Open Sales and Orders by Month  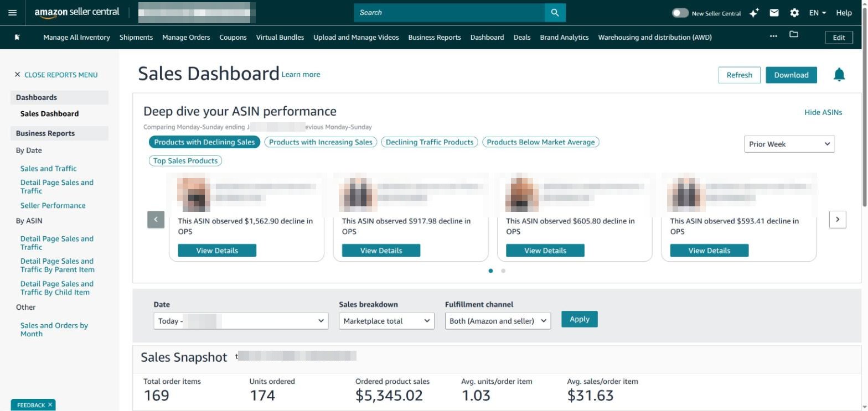click(x=54, y=329)
